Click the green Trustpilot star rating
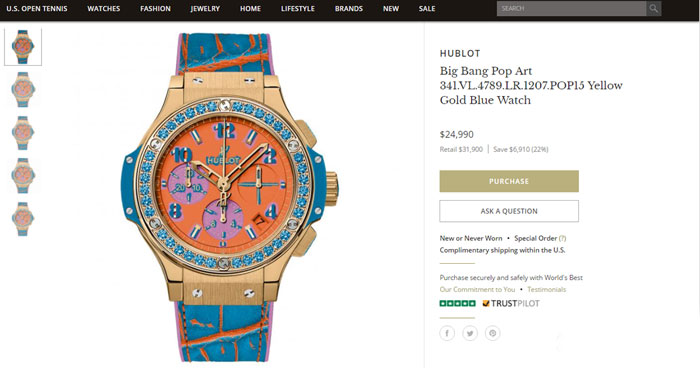The height and width of the screenshot is (368, 700). point(458,304)
